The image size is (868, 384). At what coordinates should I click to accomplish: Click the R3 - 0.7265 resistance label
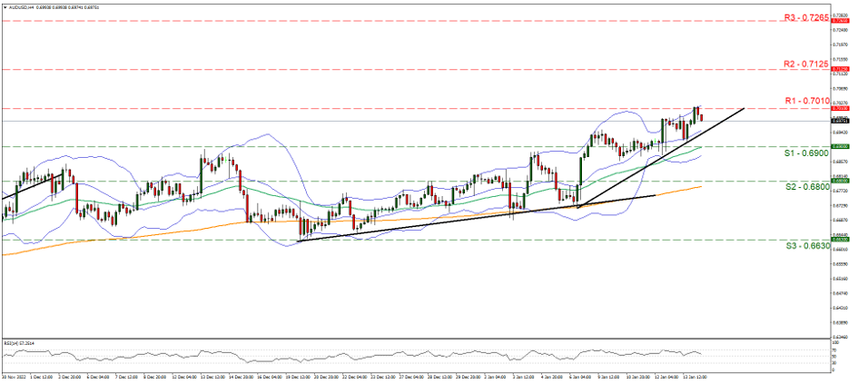pos(806,18)
